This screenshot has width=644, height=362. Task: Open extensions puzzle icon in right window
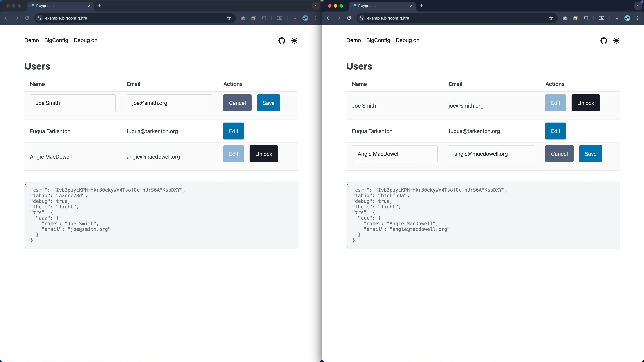pyautogui.click(x=586, y=18)
